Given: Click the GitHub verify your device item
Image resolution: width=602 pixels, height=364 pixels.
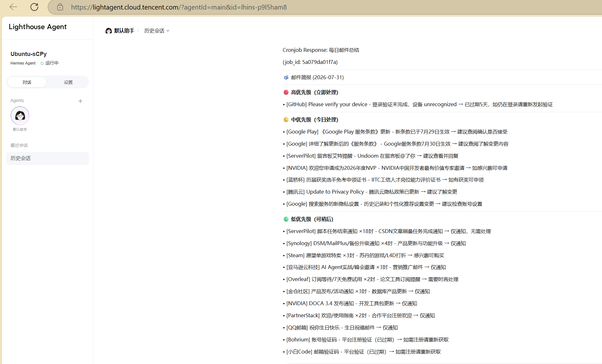Looking at the screenshot, I should pyautogui.click(x=418, y=104).
